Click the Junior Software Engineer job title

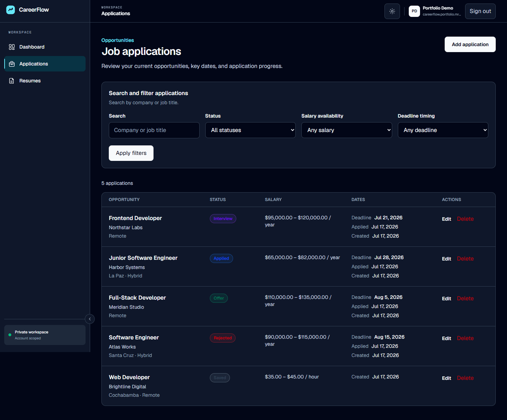coord(143,258)
